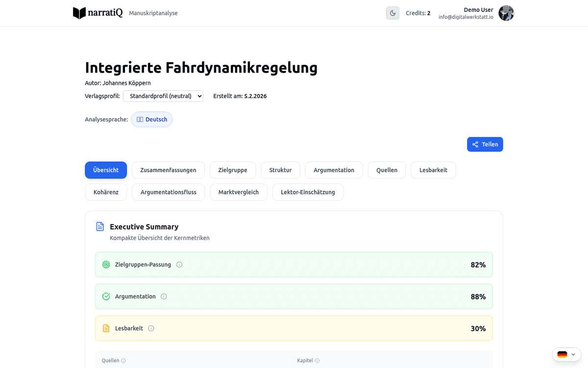Click the share icon inside the Teilen button
Viewport: 588px width, 368px height.
coord(474,144)
